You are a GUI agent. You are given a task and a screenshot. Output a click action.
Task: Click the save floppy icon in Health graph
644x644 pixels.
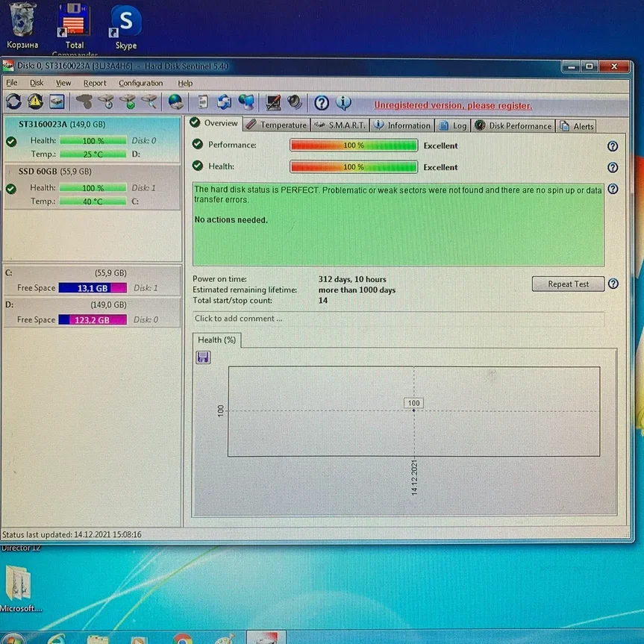(203, 357)
